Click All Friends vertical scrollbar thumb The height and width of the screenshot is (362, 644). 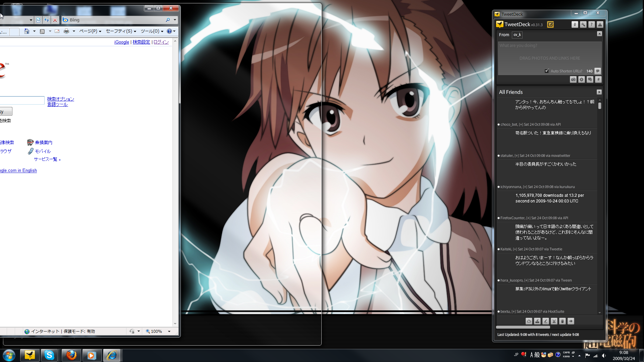[x=600, y=106]
